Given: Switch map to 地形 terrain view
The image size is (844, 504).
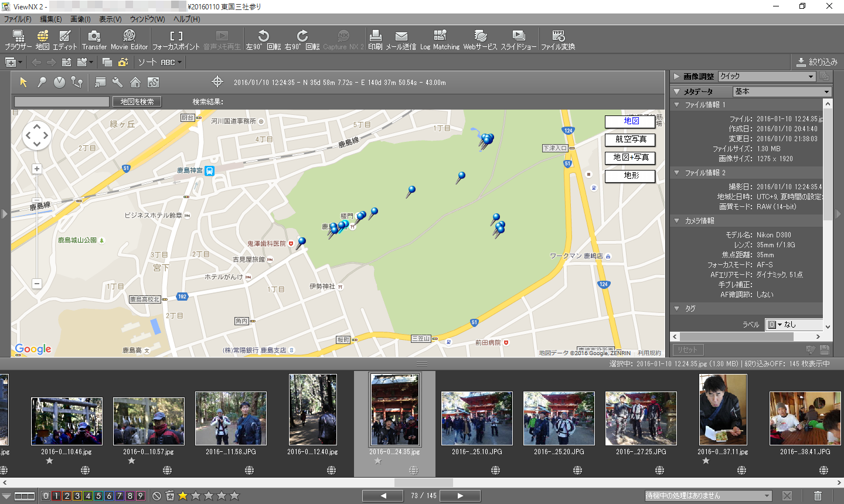Looking at the screenshot, I should [x=631, y=175].
